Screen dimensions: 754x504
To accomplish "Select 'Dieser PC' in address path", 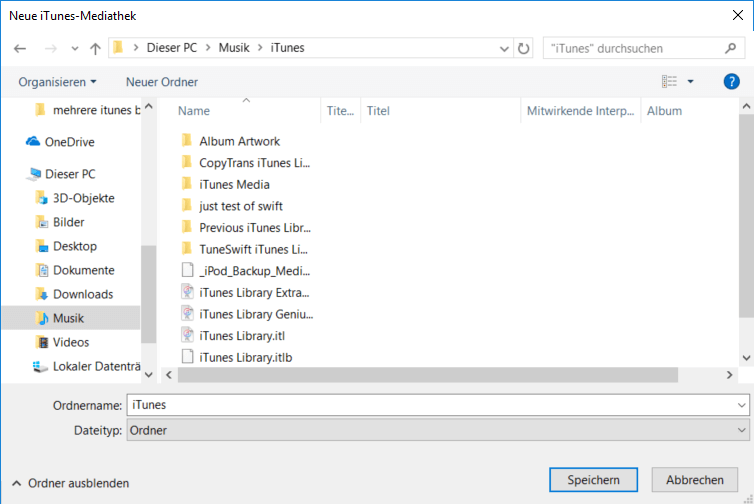I will (172, 48).
